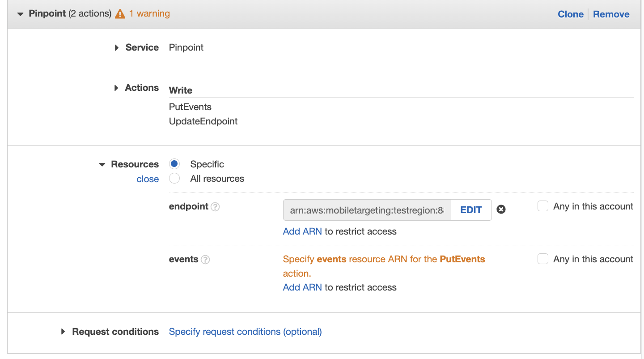The width and height of the screenshot is (644, 359).
Task: Enable Any in this account for events
Action: coord(543,259)
